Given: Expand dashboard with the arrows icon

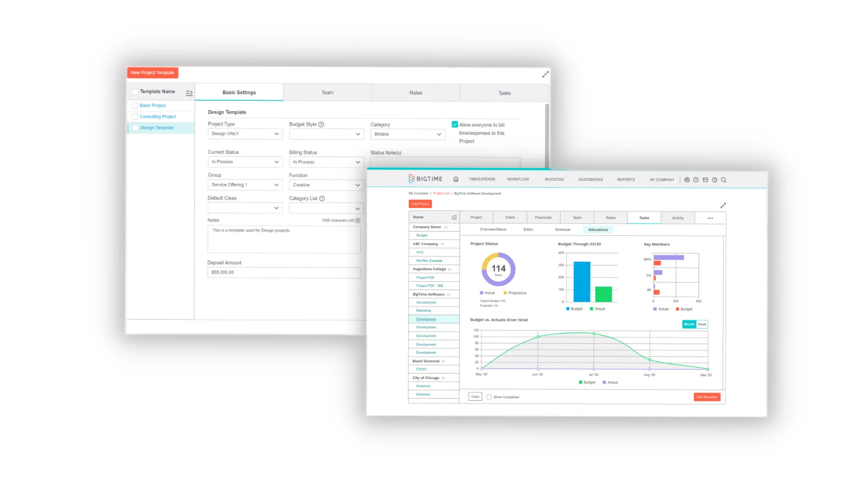Looking at the screenshot, I should [723, 206].
